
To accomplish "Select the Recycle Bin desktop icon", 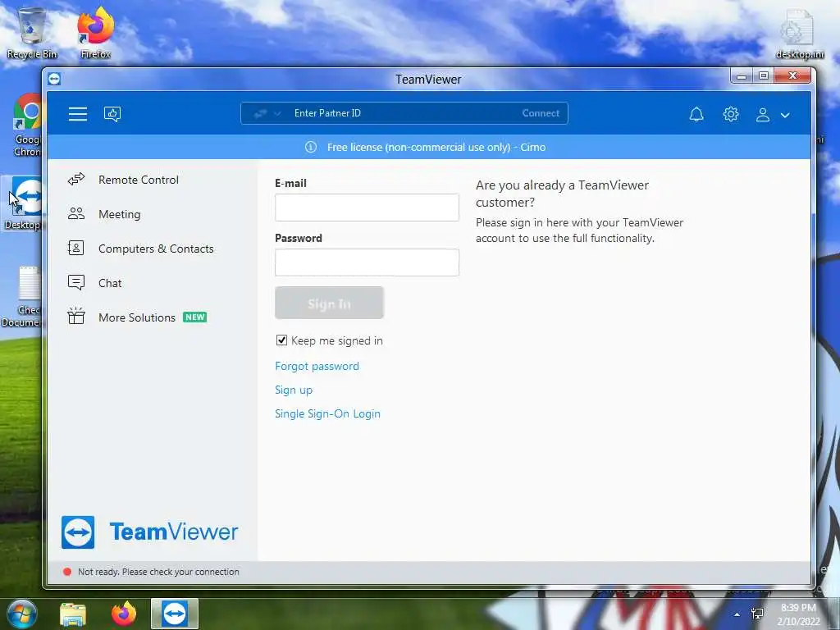I will (32, 33).
